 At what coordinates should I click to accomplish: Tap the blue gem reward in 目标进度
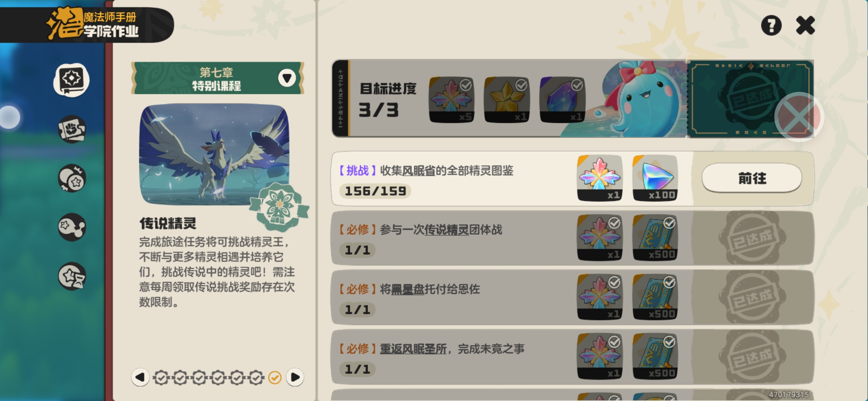point(562,100)
